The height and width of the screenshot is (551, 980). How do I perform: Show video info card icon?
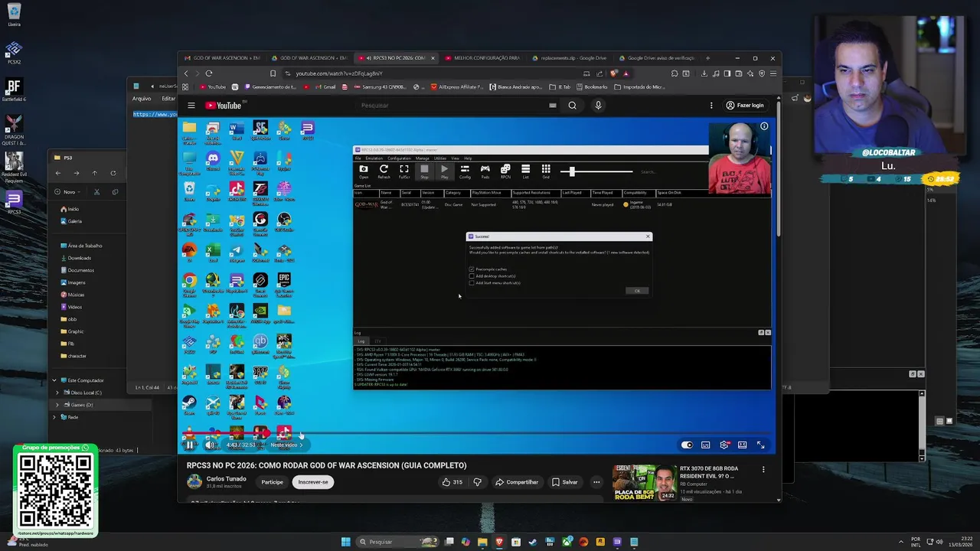point(763,126)
